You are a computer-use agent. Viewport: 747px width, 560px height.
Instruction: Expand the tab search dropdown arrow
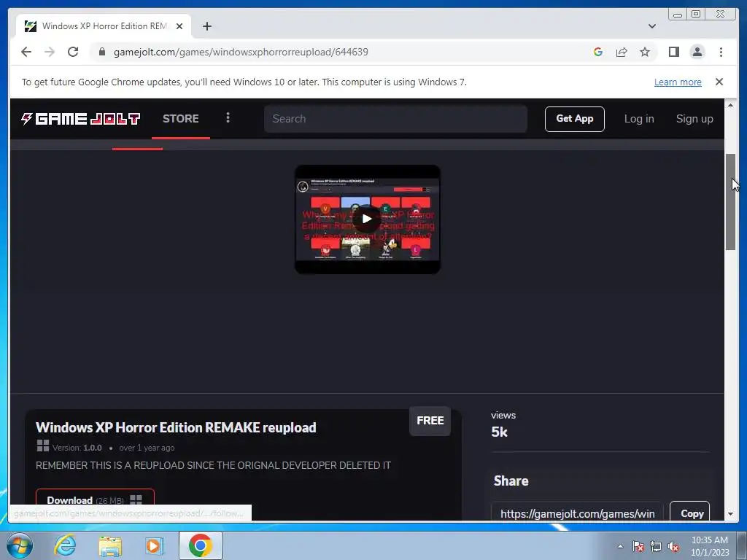[x=651, y=26]
